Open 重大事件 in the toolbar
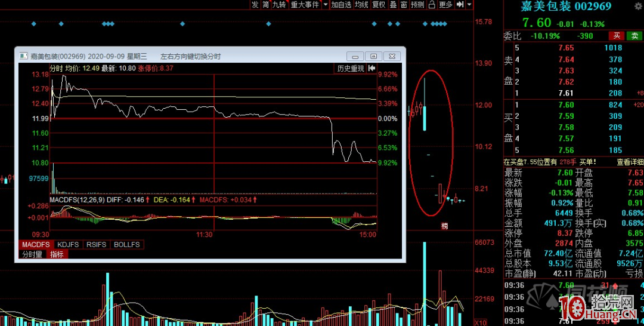Image resolution: width=644 pixels, height=326 pixels. point(305,5)
